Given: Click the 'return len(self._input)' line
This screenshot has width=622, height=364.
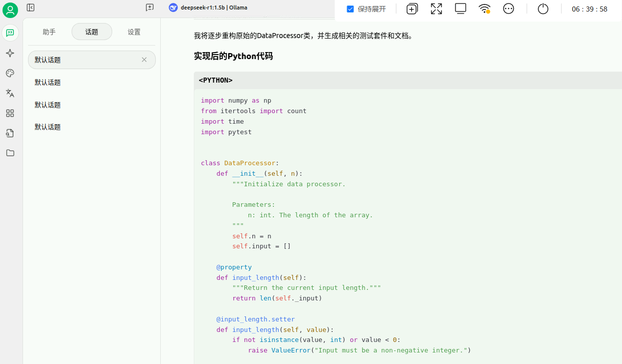Looking at the screenshot, I should pos(277,298).
